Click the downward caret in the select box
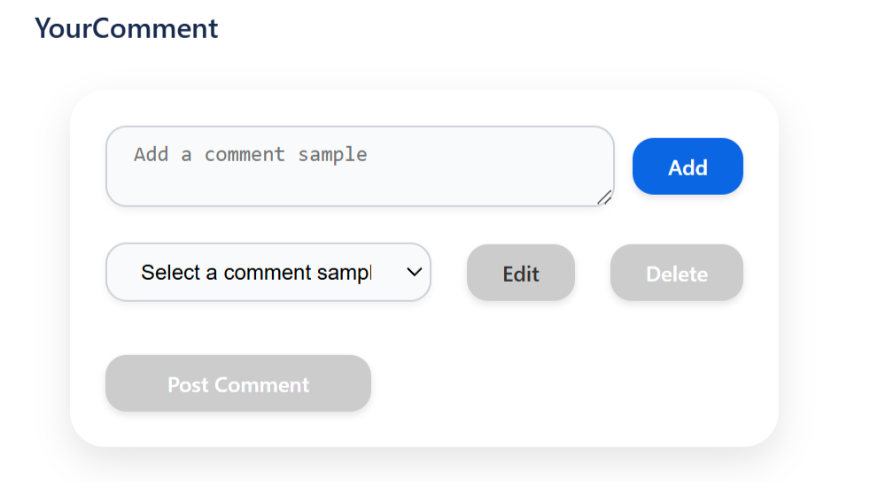Image resolution: width=870 pixels, height=495 pixels. (414, 273)
